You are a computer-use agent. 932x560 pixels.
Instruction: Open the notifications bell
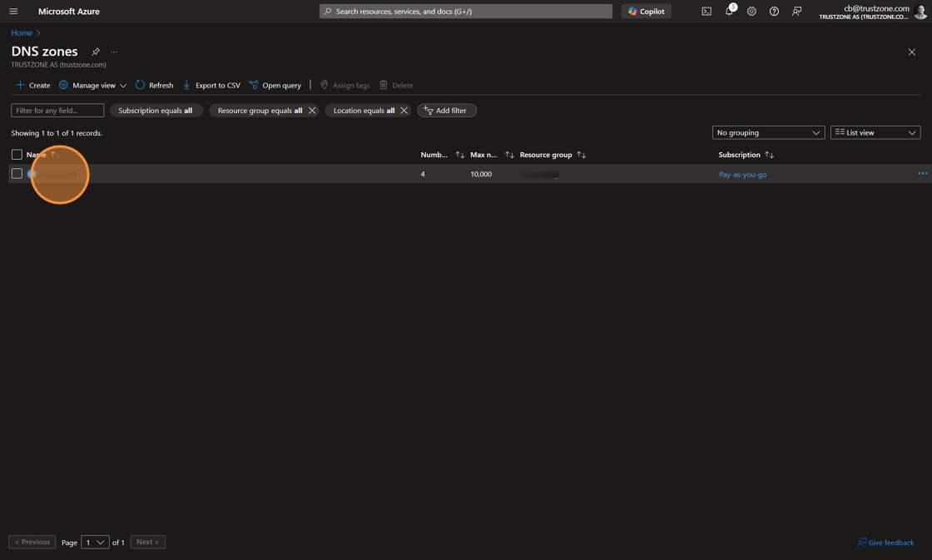[729, 12]
